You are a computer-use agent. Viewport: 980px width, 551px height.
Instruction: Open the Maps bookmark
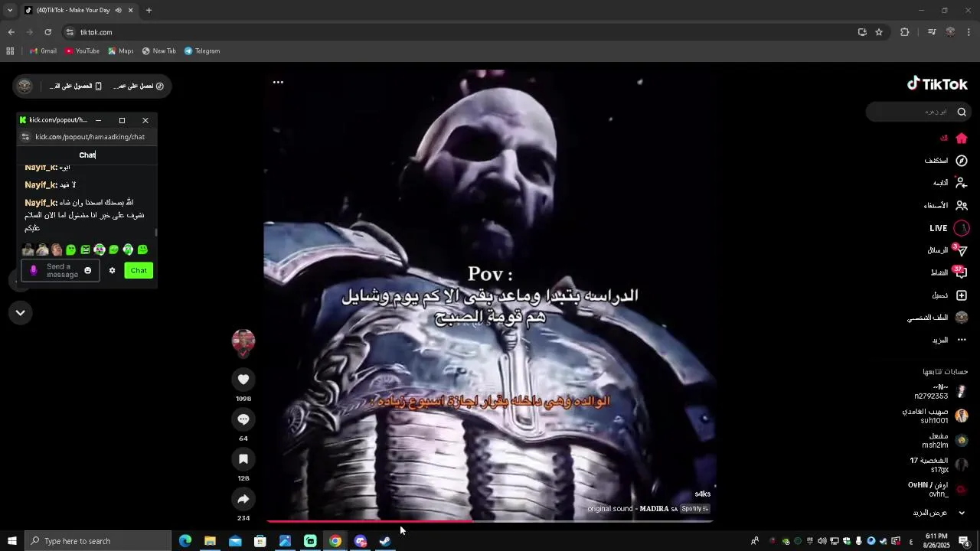point(120,51)
